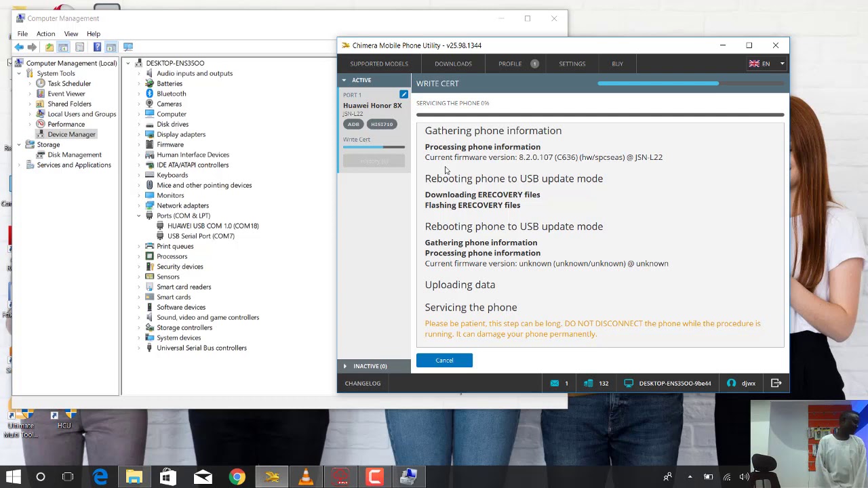This screenshot has width=868, height=488.
Task: Collapse the ACTIVE section in Chimera
Action: coord(344,80)
